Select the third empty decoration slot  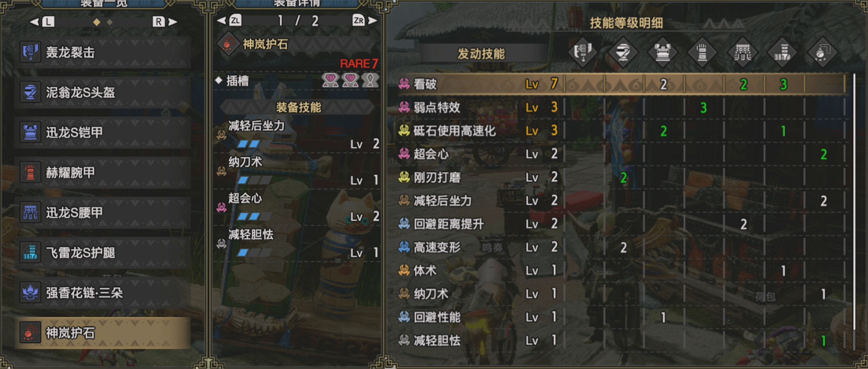click(370, 80)
